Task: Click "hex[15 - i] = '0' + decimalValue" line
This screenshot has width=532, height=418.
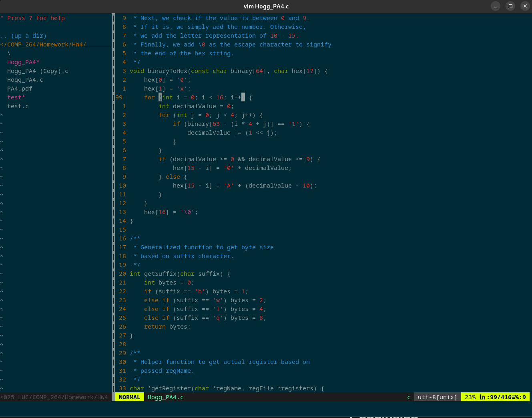Action: pyautogui.click(x=232, y=168)
